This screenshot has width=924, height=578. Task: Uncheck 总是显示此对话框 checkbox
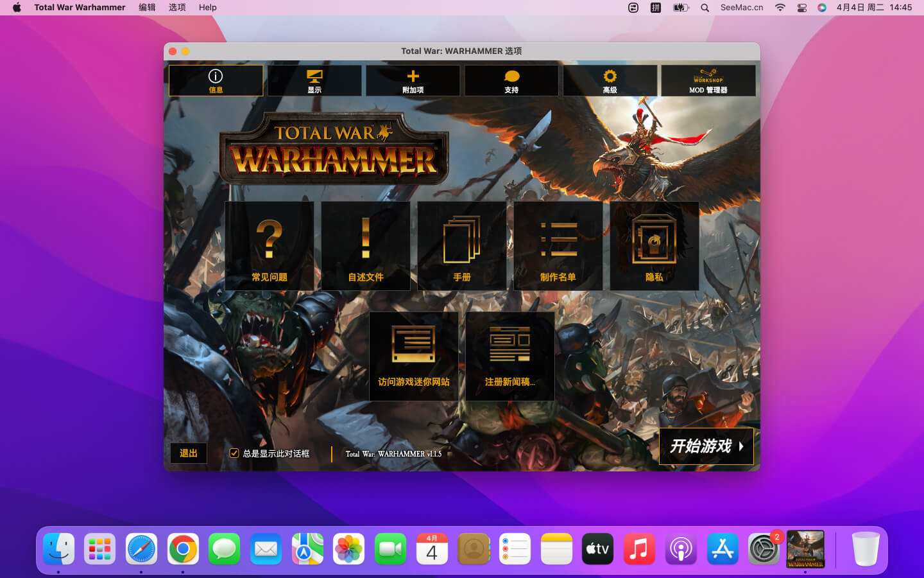pos(234,453)
